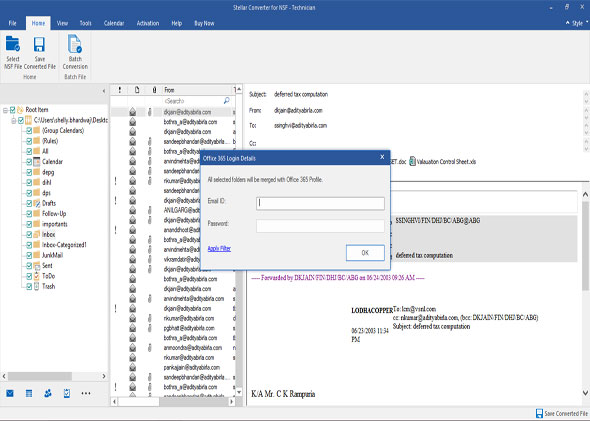Click Apply Filter link
590x421 pixels.
[219, 248]
